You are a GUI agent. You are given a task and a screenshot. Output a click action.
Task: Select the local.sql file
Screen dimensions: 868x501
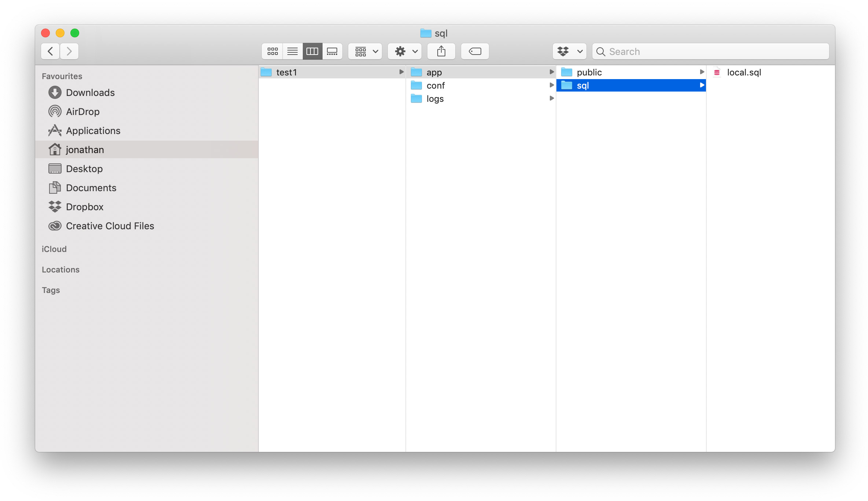744,72
